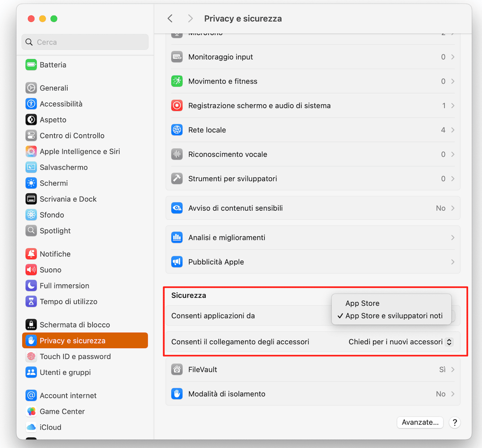
Task: Click the Game Center icon
Action: (31, 411)
